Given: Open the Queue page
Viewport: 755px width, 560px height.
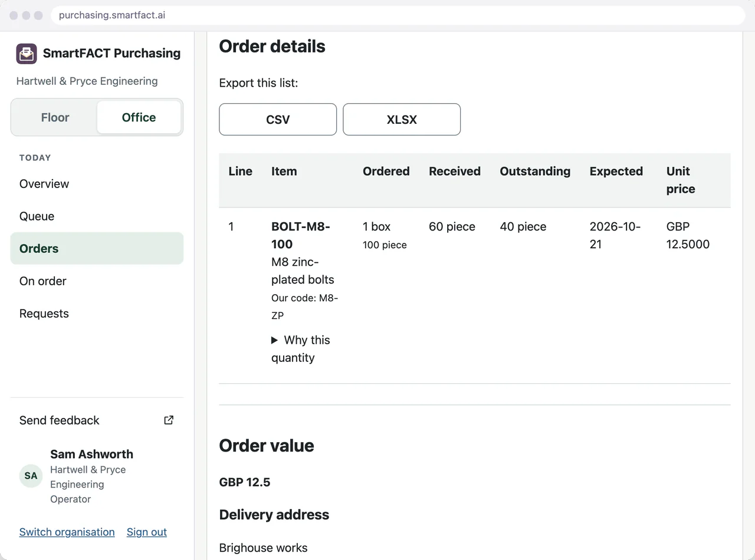Looking at the screenshot, I should tap(97, 216).
